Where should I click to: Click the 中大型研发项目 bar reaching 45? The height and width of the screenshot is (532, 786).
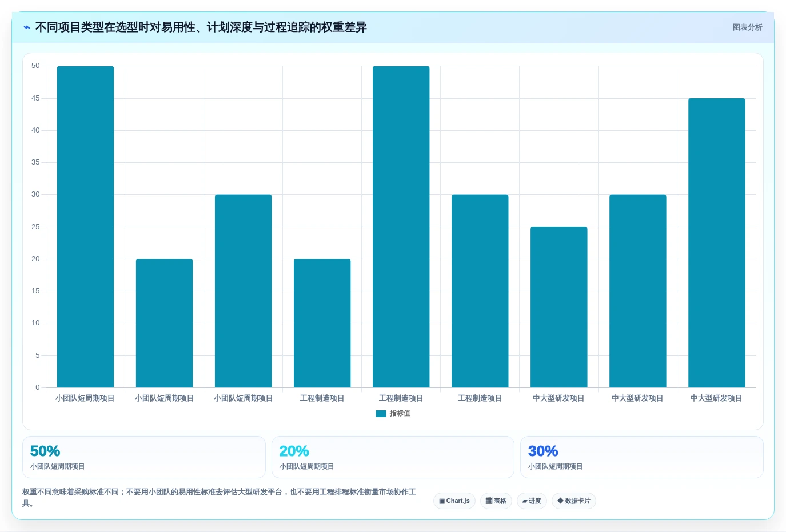pos(716,243)
